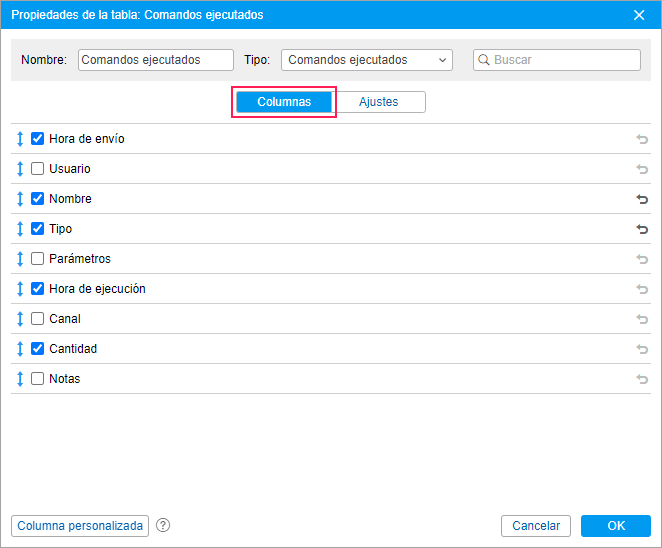Screen dimensions: 662x548
Task: Uncheck the Hora de envío column
Action: point(38,138)
